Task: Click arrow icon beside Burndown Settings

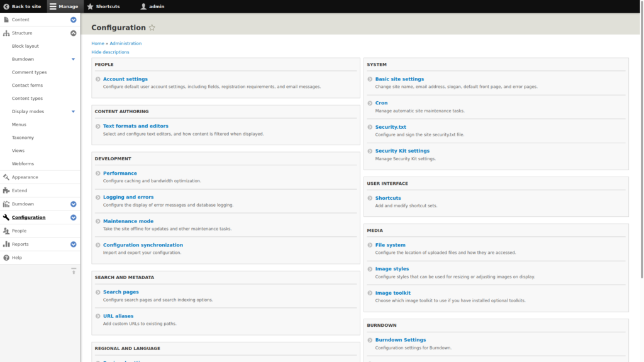Action: coord(370,340)
